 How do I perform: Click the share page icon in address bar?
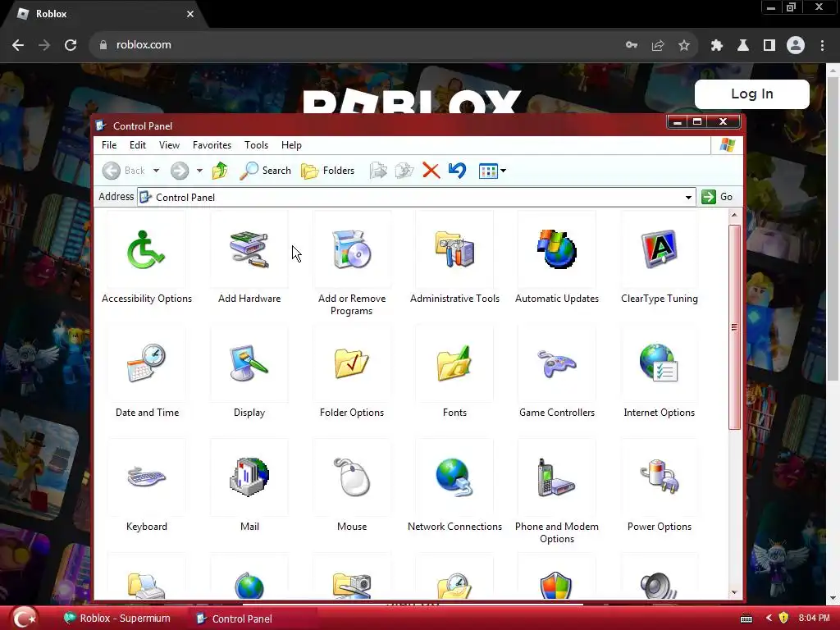[x=657, y=46]
